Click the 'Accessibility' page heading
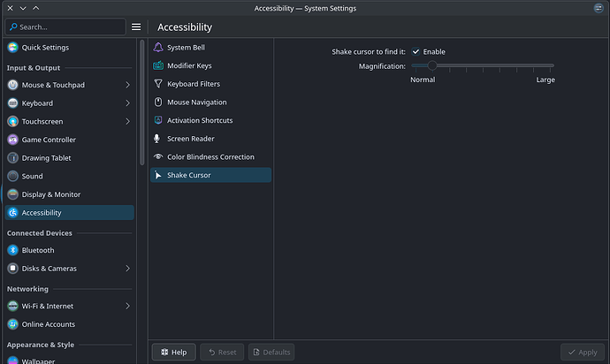 tap(185, 27)
